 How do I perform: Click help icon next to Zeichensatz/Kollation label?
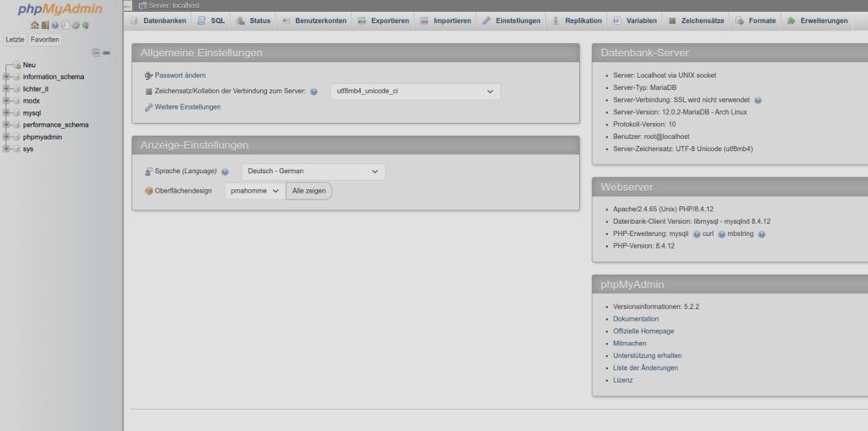tap(314, 92)
